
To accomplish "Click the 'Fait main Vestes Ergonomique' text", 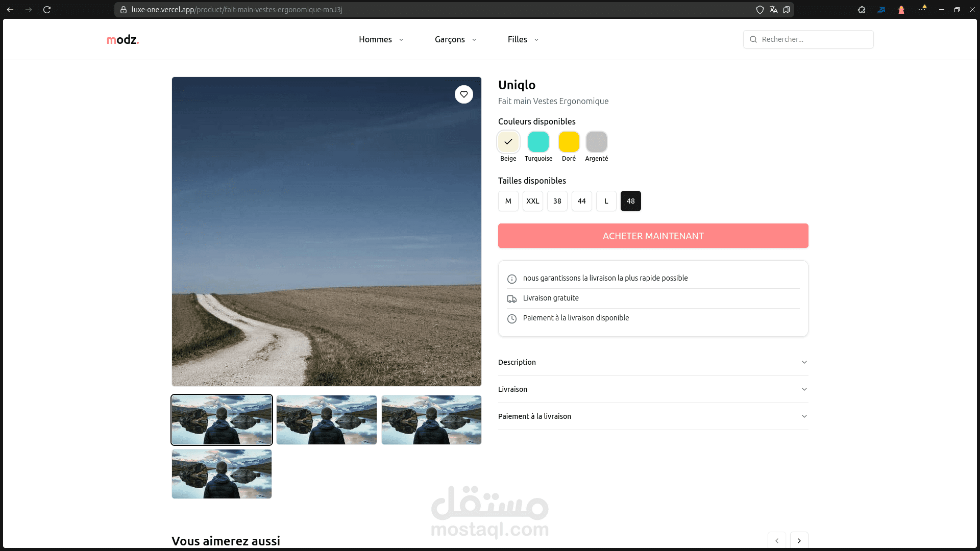I will click(x=553, y=101).
